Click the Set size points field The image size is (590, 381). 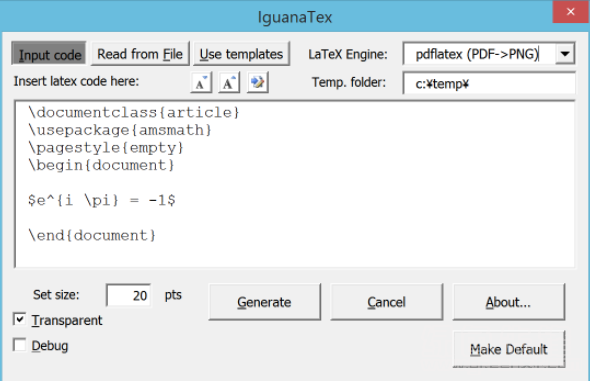pos(129,295)
